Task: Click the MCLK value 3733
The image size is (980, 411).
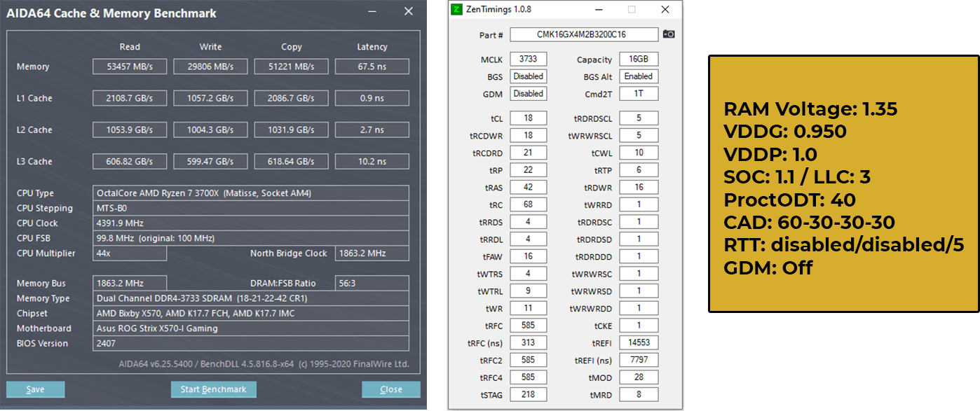Action: click(x=529, y=60)
